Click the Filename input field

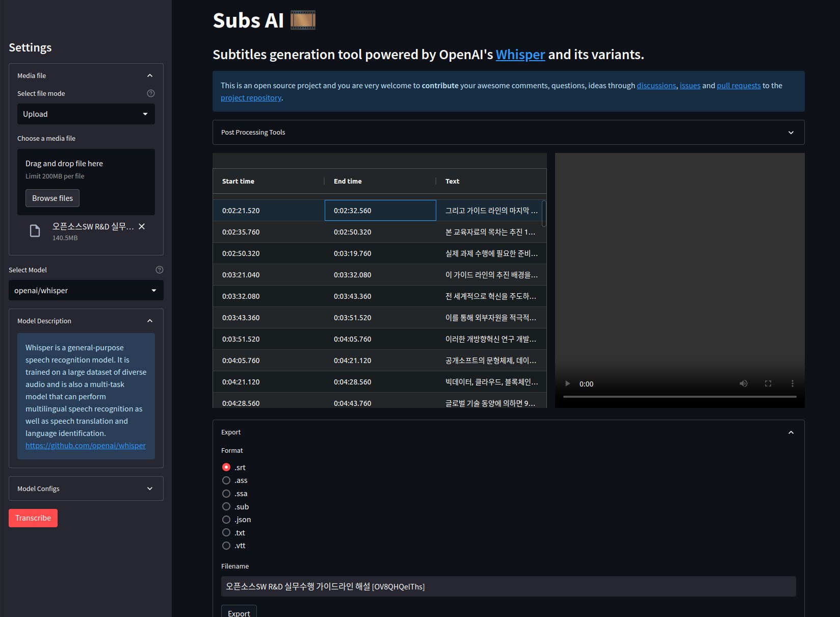coord(508,586)
